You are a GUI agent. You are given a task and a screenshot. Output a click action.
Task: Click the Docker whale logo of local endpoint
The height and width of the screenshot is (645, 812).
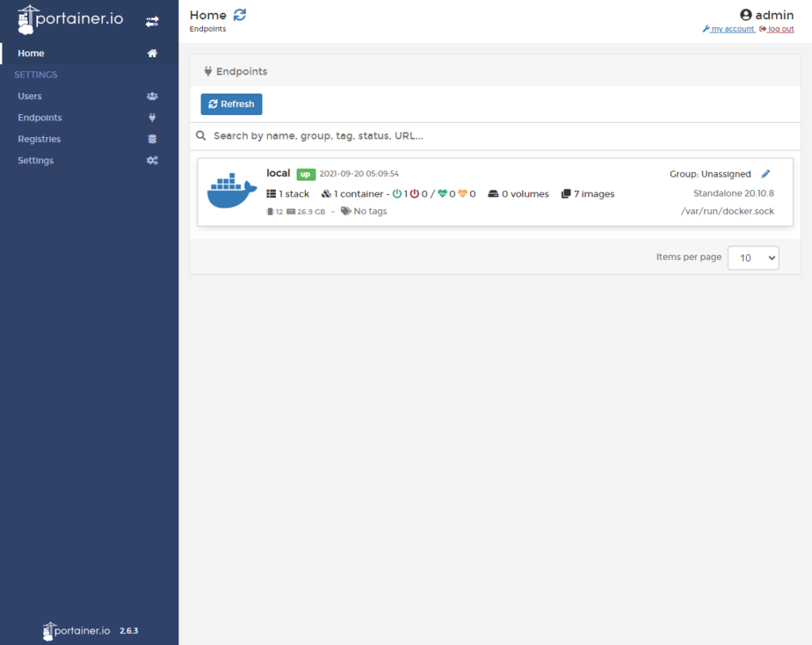point(232,190)
